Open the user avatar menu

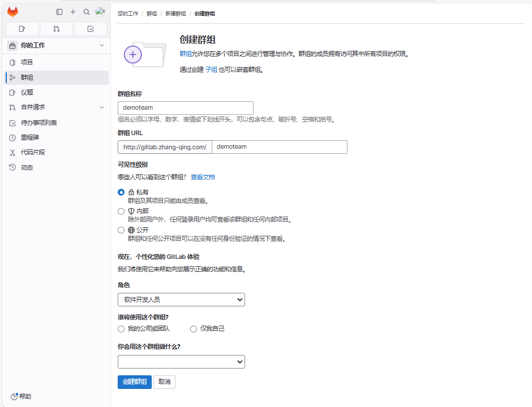point(100,11)
